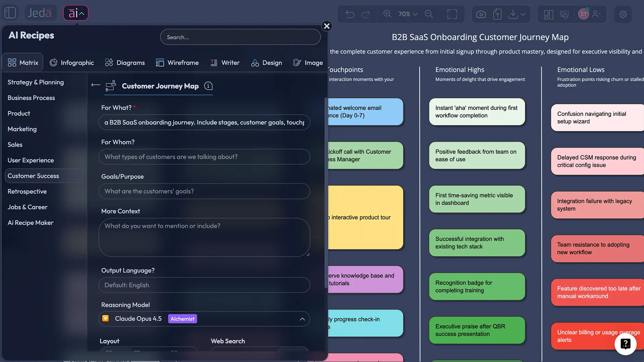This screenshot has height=362, width=644.
Task: Select the Infographic recipe tab
Action: (x=72, y=63)
